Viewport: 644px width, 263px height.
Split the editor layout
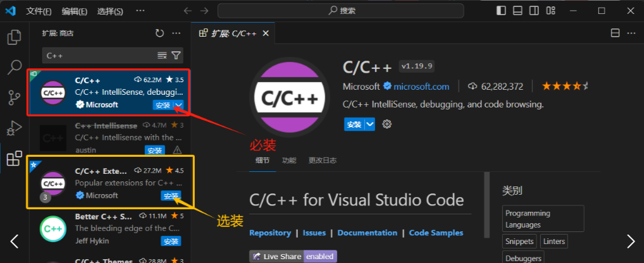pos(616,34)
